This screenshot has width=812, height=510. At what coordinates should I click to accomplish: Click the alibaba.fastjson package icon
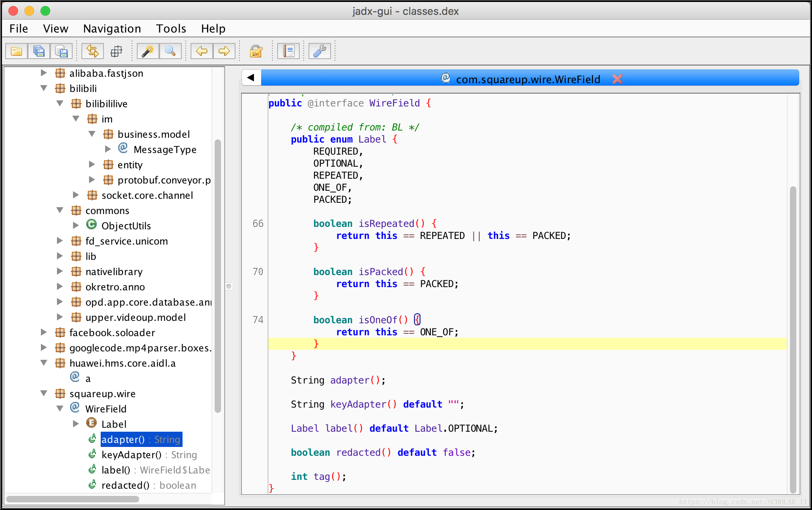60,73
